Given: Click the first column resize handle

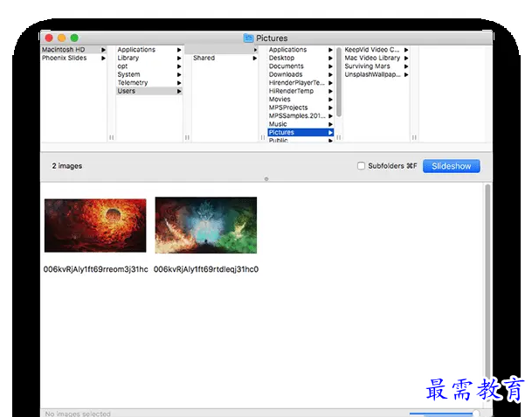Looking at the screenshot, I should click(x=111, y=137).
